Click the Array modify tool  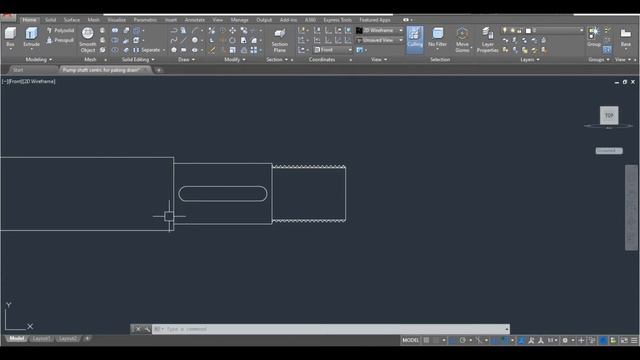coord(254,50)
